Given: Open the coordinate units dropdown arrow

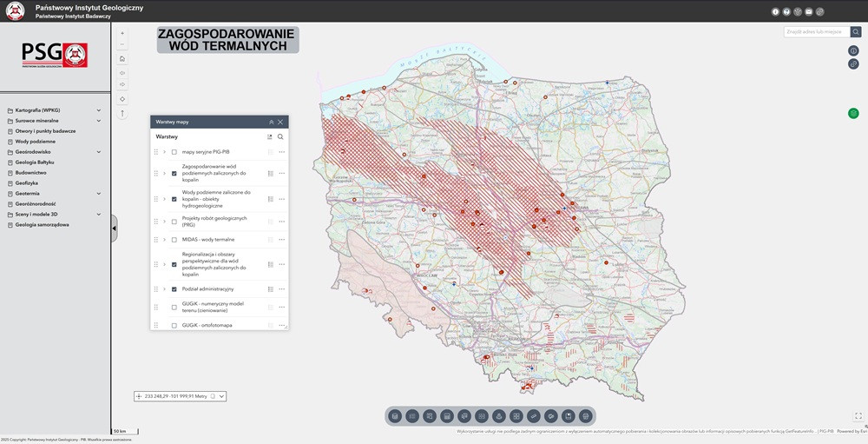Looking at the screenshot, I should tap(222, 396).
